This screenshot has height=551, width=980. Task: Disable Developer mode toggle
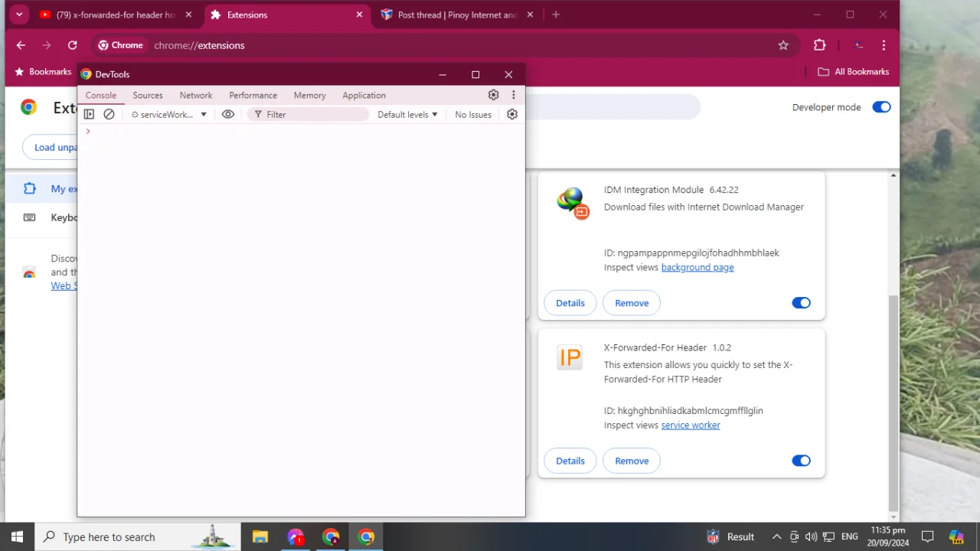pos(881,107)
